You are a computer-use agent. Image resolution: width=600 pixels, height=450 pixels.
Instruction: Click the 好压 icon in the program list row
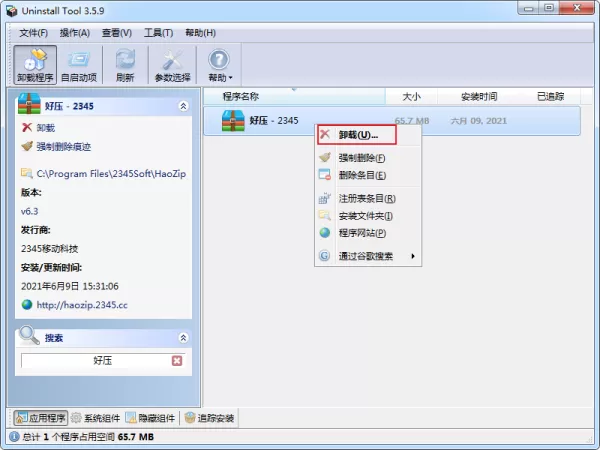233,121
